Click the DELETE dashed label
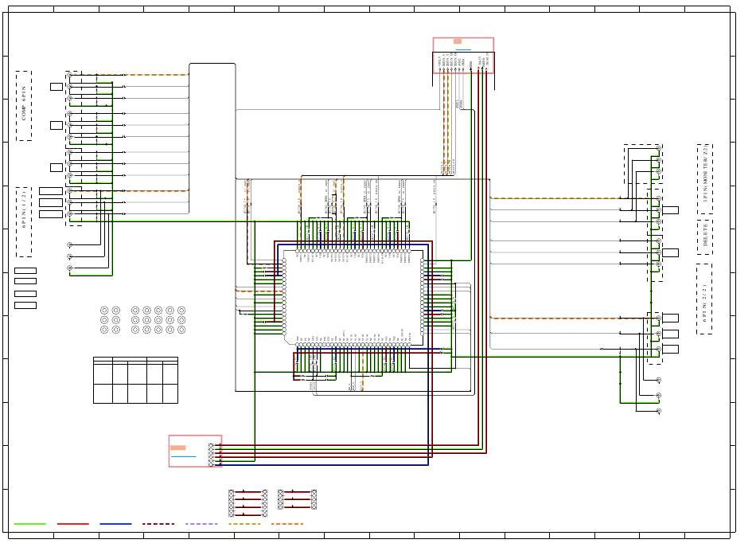Image resolution: width=756 pixels, height=559 pixels. coord(705,237)
